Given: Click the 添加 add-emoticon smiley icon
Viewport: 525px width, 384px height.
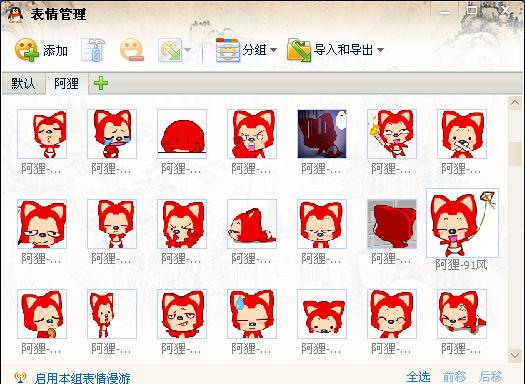Looking at the screenshot, I should click(x=26, y=50).
